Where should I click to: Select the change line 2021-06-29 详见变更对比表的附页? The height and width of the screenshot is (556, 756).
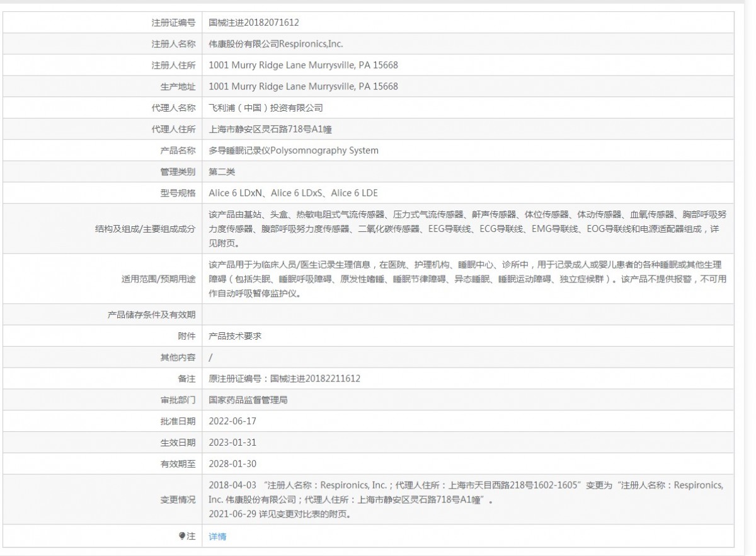280,514
